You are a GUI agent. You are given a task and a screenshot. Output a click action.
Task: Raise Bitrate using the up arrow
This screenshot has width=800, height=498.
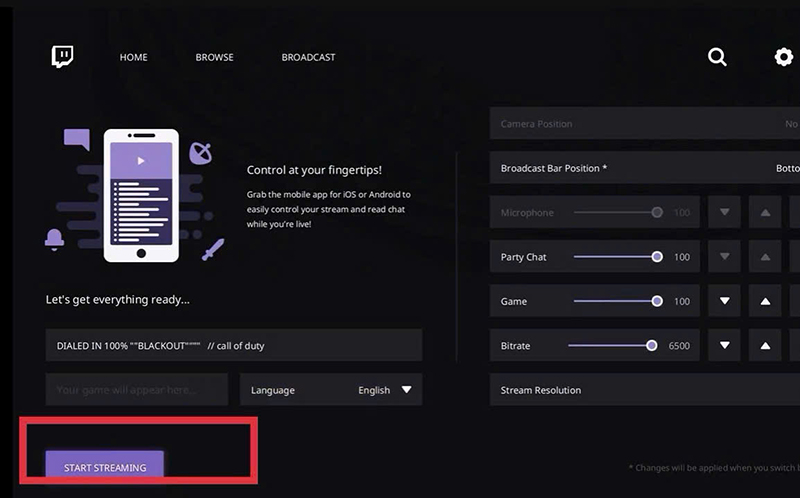[x=765, y=346]
